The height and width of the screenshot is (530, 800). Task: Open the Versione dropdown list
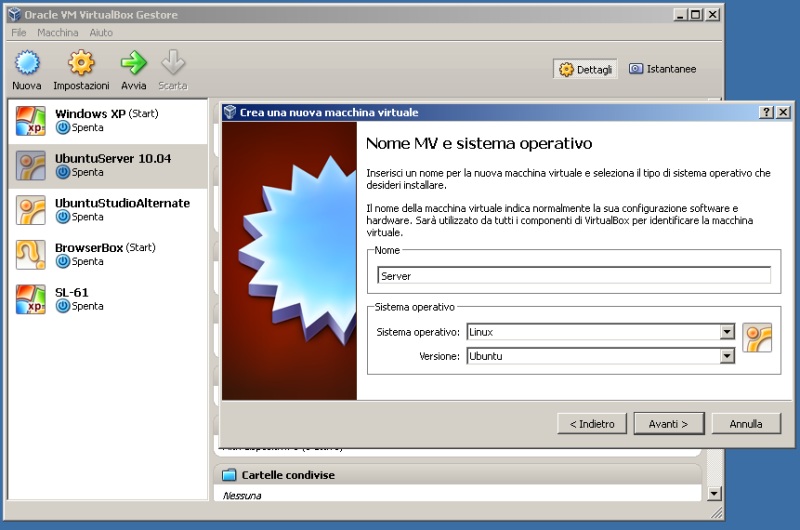point(727,356)
